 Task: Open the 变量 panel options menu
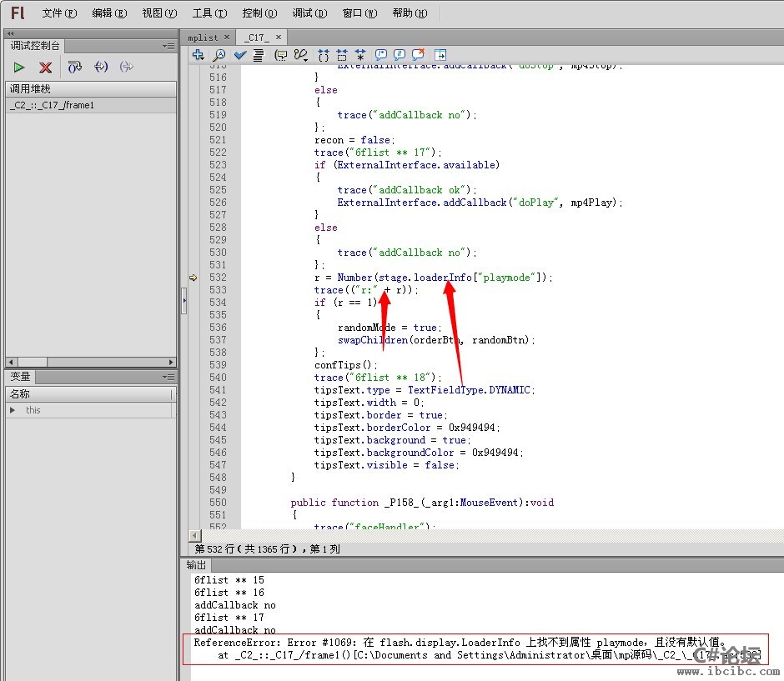168,377
